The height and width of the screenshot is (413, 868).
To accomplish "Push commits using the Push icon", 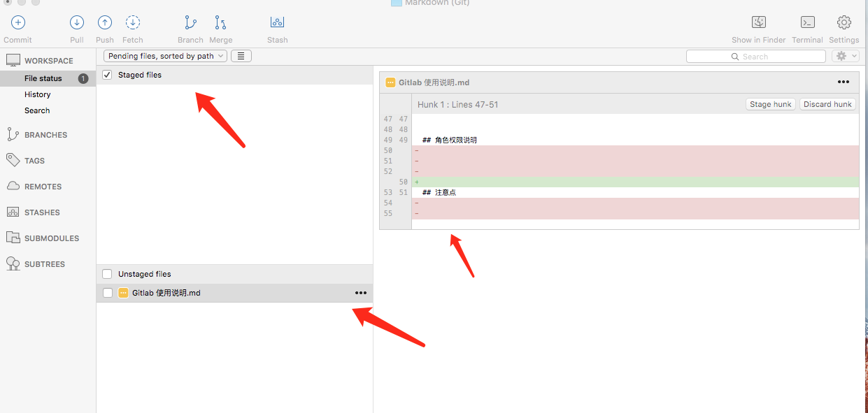I will pyautogui.click(x=105, y=23).
